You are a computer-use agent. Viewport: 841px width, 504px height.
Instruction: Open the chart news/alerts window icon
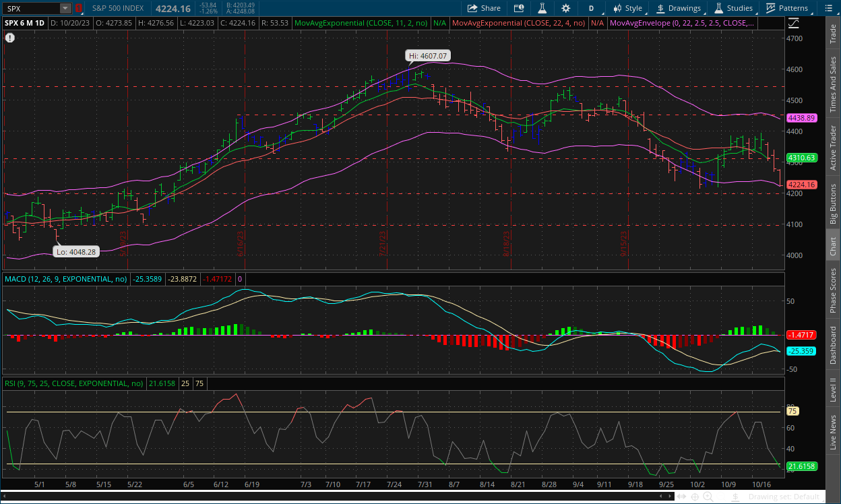518,8
